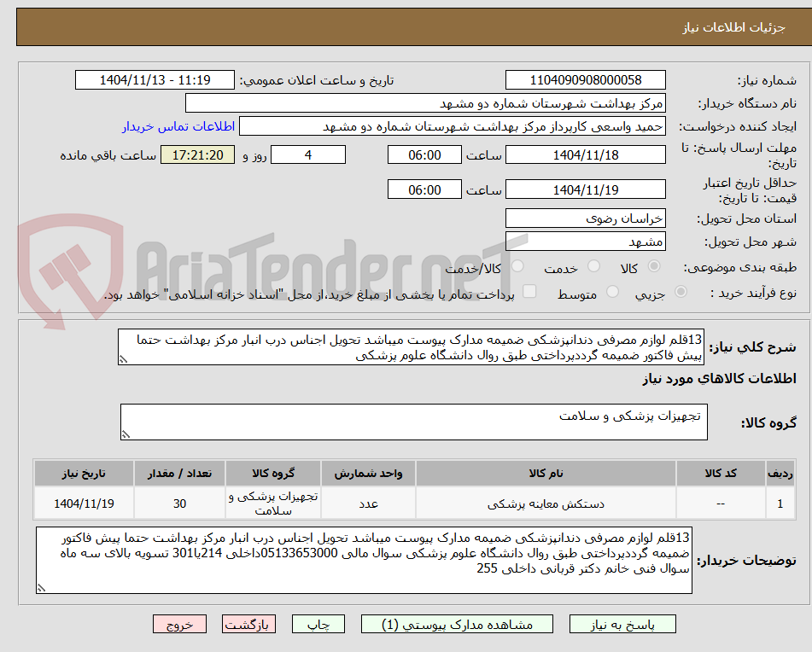Click the نام دستگاه خریدار field

coord(425,103)
